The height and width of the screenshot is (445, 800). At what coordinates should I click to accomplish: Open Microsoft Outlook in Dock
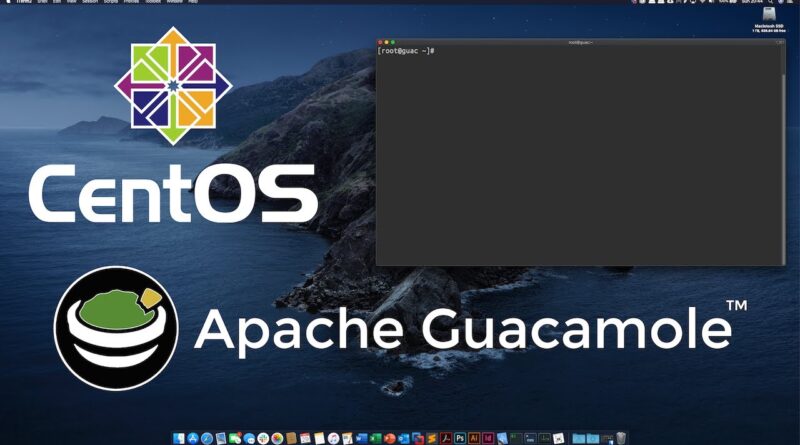tap(404, 438)
